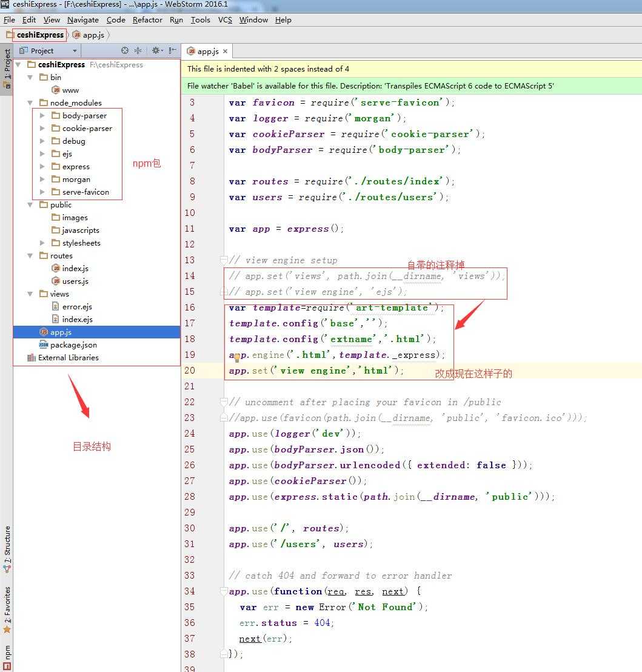
Task: Select index.ejs in views
Action: 72,319
